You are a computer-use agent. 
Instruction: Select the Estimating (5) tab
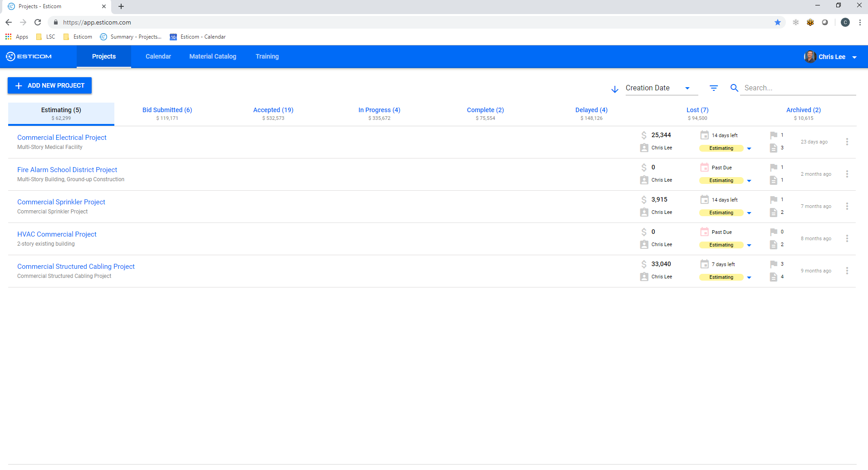[x=61, y=114]
